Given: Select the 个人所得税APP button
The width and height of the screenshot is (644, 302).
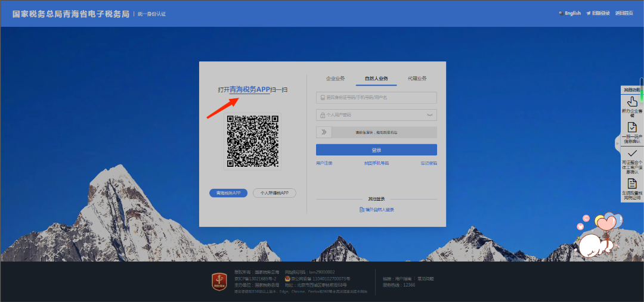Looking at the screenshot, I should tap(274, 193).
